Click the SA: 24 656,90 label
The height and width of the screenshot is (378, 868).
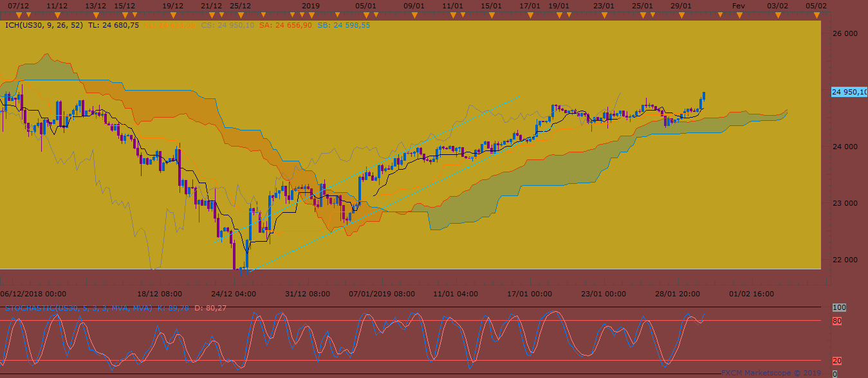(x=286, y=25)
